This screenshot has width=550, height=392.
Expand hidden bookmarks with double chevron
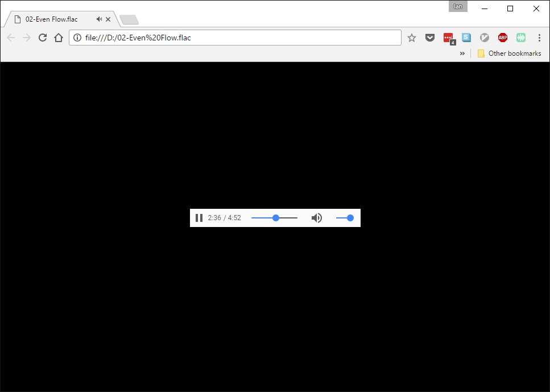[x=462, y=53]
